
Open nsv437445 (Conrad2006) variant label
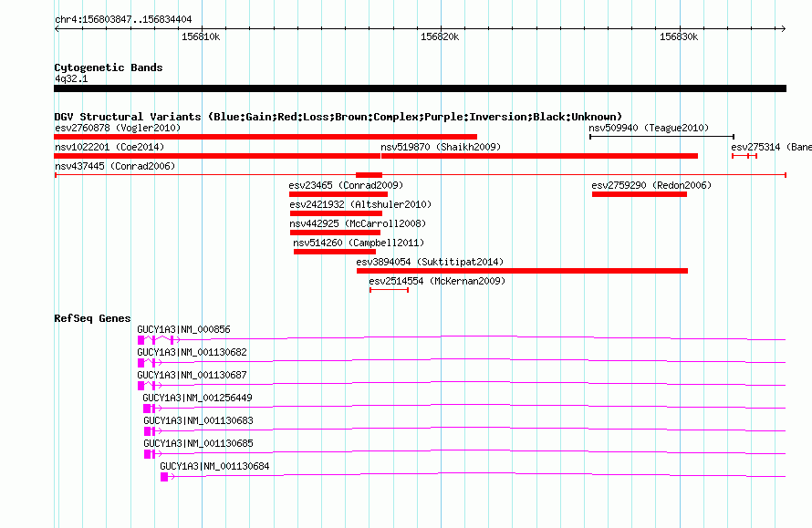click(x=115, y=166)
